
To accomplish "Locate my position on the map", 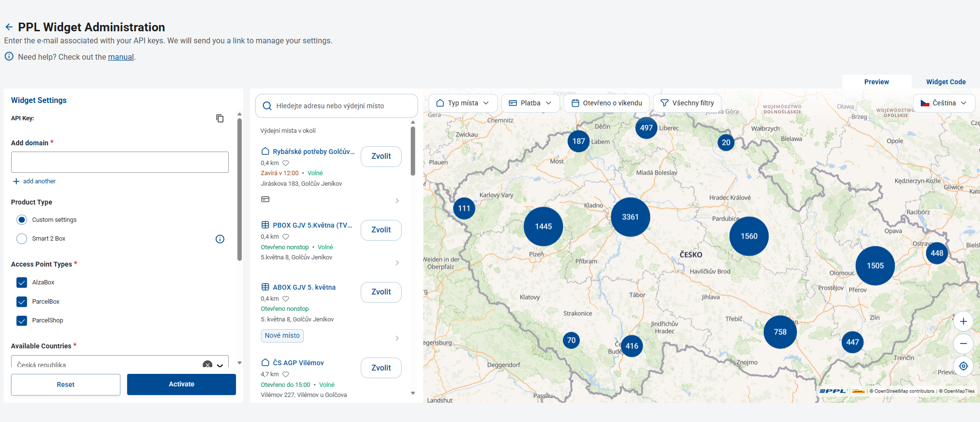I will [963, 366].
